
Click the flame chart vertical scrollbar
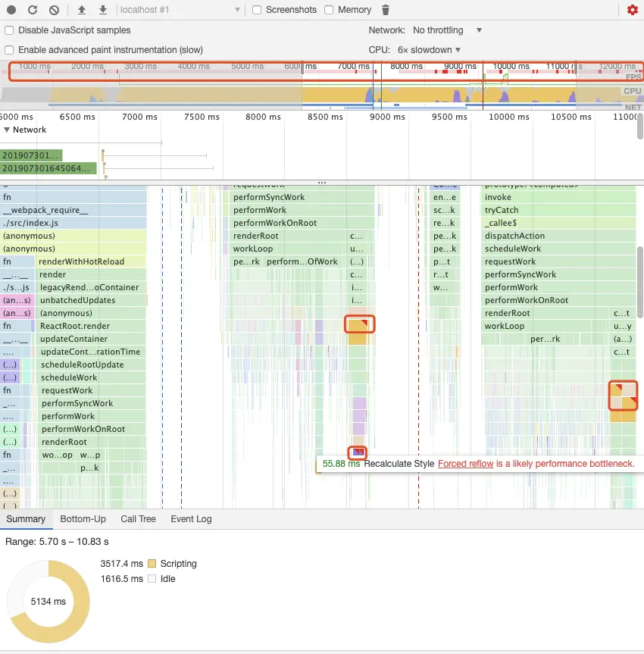pyautogui.click(x=639, y=283)
